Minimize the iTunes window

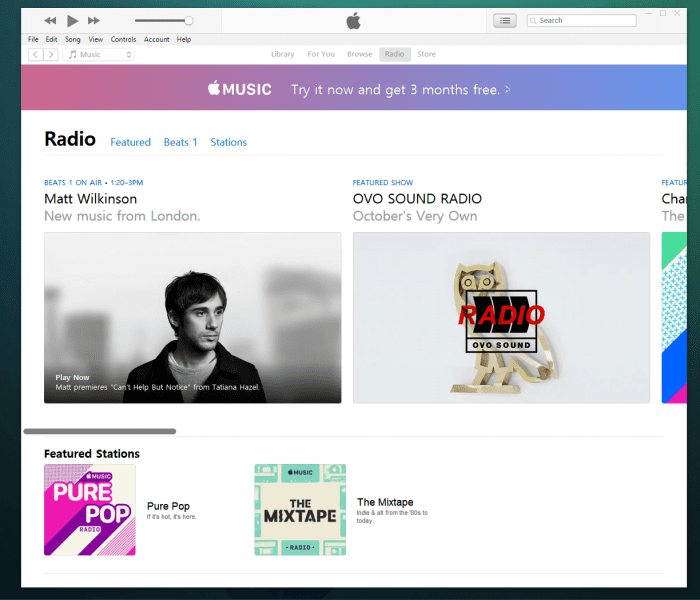[x=649, y=13]
